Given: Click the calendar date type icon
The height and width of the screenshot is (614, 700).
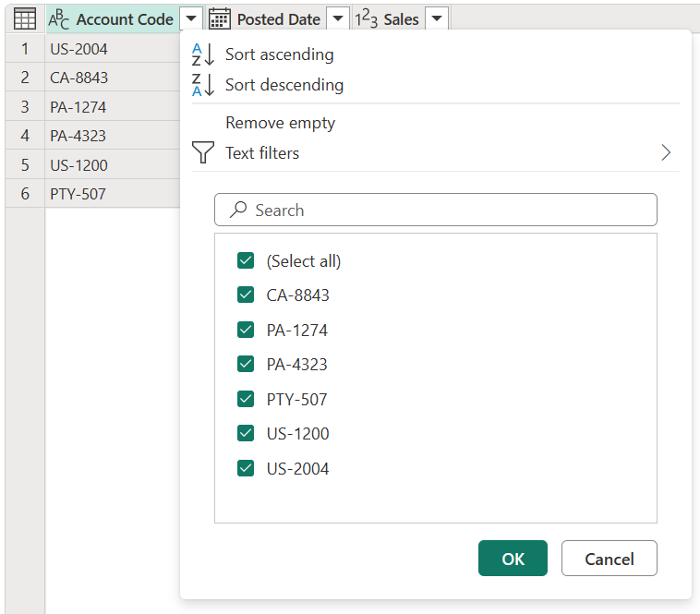Looking at the screenshot, I should [x=220, y=18].
